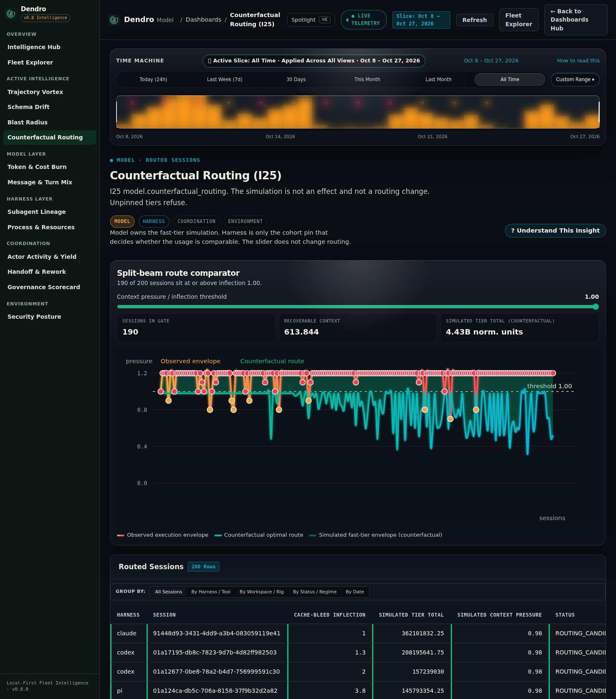Click the Dendro logo icon in sidebar
This screenshot has height=699, width=616.
click(x=11, y=14)
